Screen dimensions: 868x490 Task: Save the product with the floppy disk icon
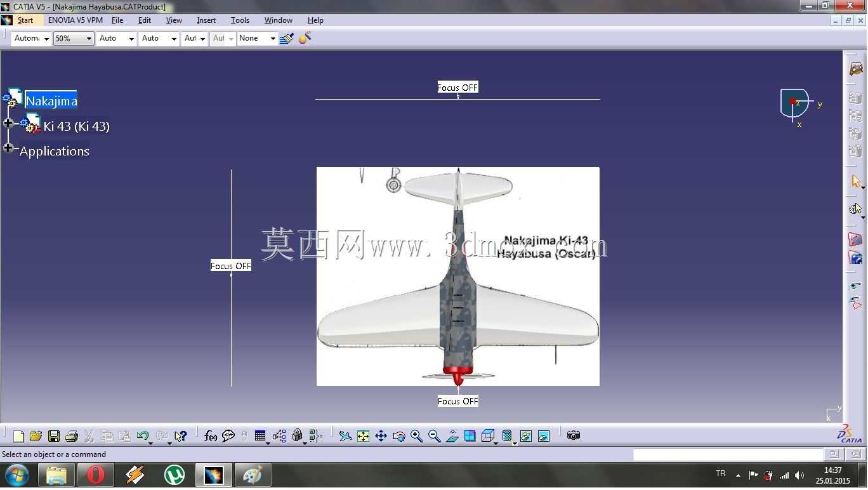[54, 436]
